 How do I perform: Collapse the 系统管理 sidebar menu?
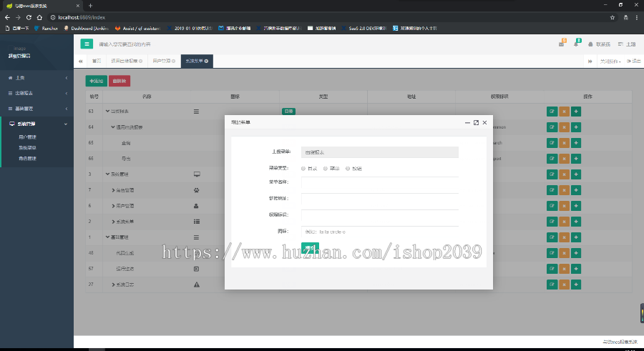click(37, 124)
